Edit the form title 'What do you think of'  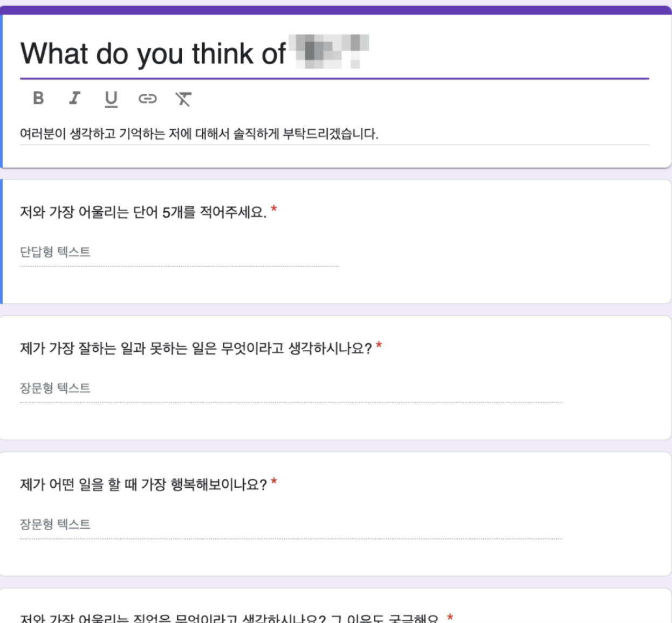tap(334, 53)
